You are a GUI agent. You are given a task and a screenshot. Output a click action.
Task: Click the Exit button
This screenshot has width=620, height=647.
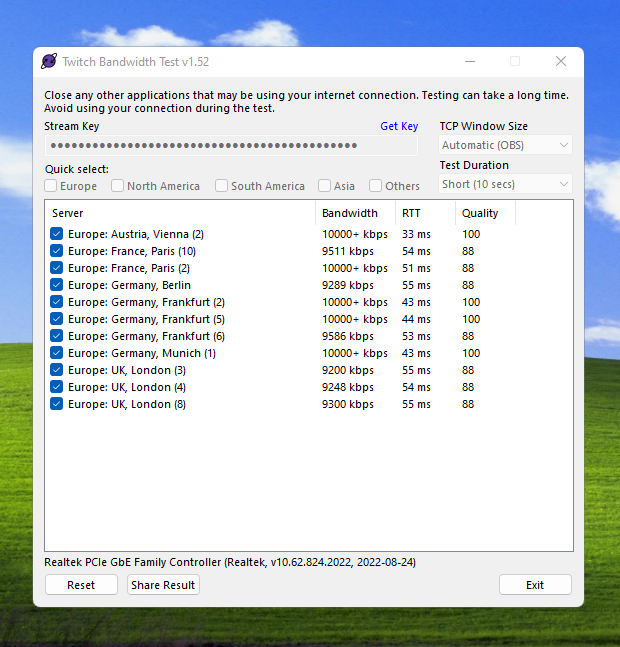click(535, 585)
